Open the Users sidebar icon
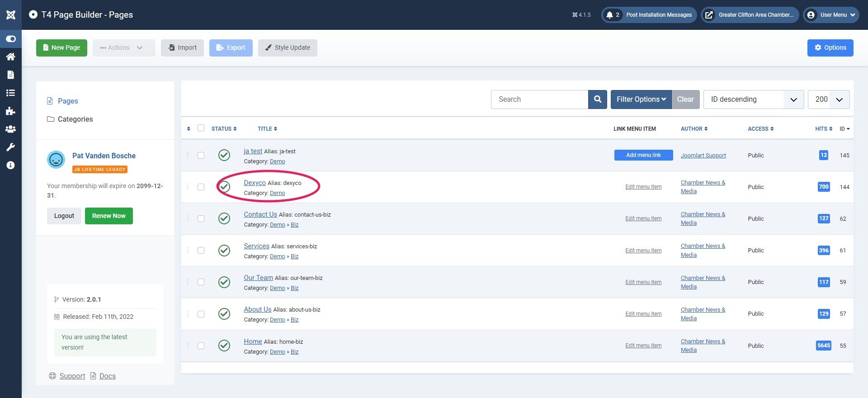This screenshot has width=868, height=398. tap(11, 129)
